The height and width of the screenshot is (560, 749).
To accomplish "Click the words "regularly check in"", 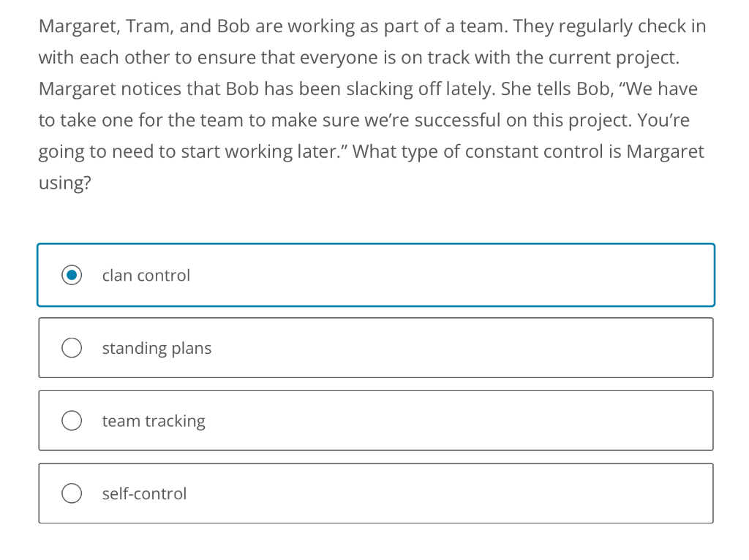I will coord(633,27).
